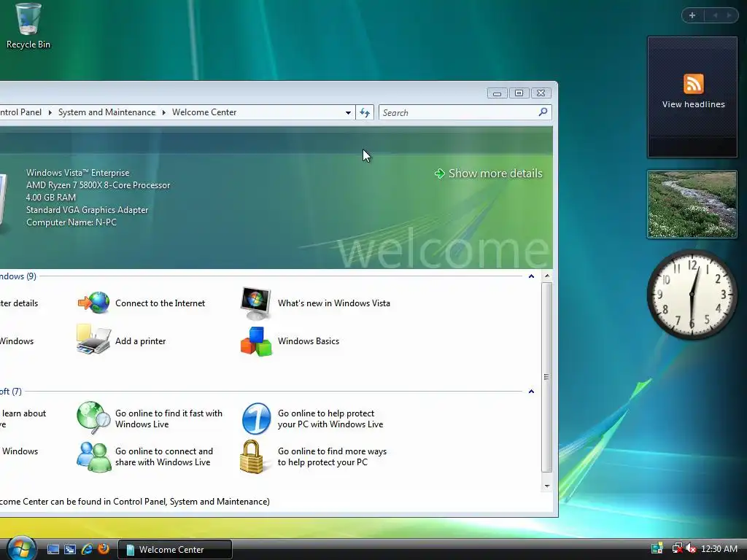
Task: Click the slideshow photo gadget thumbnail
Action: tap(692, 204)
